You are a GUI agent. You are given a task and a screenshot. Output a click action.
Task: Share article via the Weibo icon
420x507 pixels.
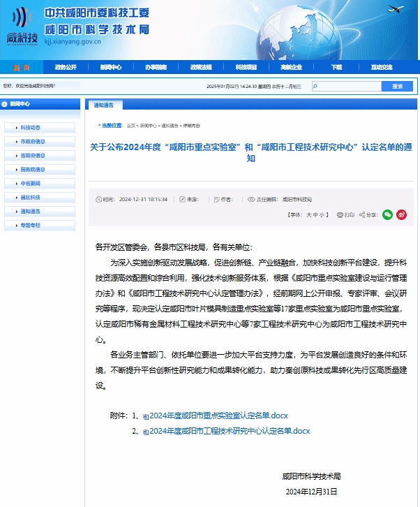[401, 215]
